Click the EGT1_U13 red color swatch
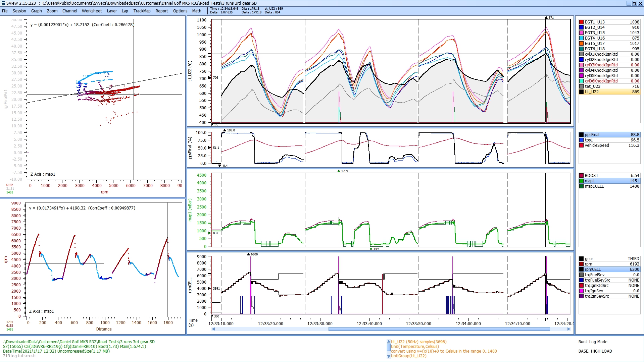644x362 pixels. [582, 22]
